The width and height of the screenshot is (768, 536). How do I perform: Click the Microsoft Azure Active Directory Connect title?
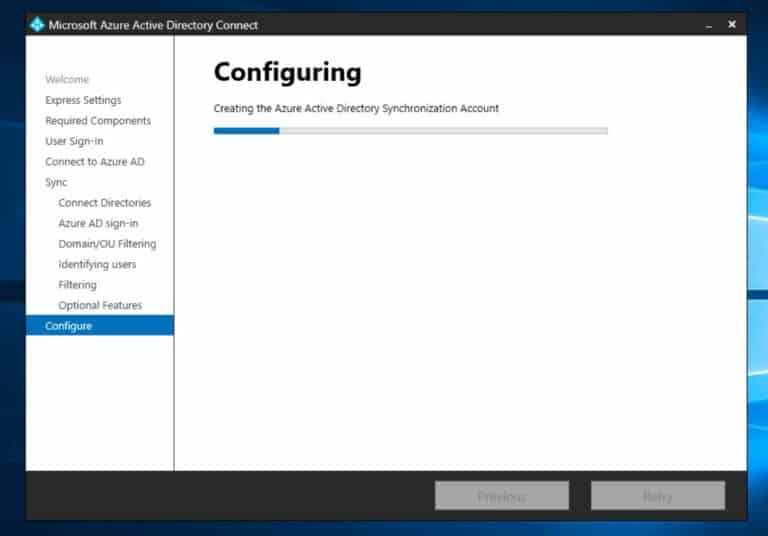point(153,25)
